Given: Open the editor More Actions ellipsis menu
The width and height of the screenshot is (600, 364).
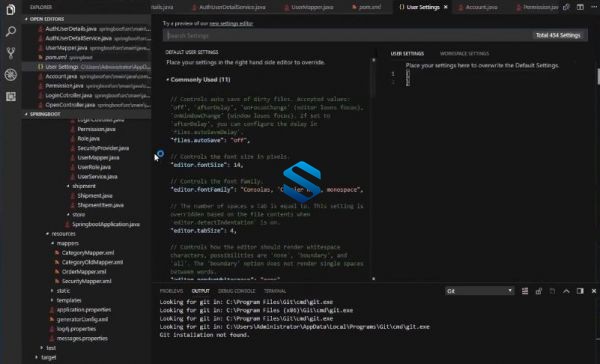Looking at the screenshot, I should 594,7.
